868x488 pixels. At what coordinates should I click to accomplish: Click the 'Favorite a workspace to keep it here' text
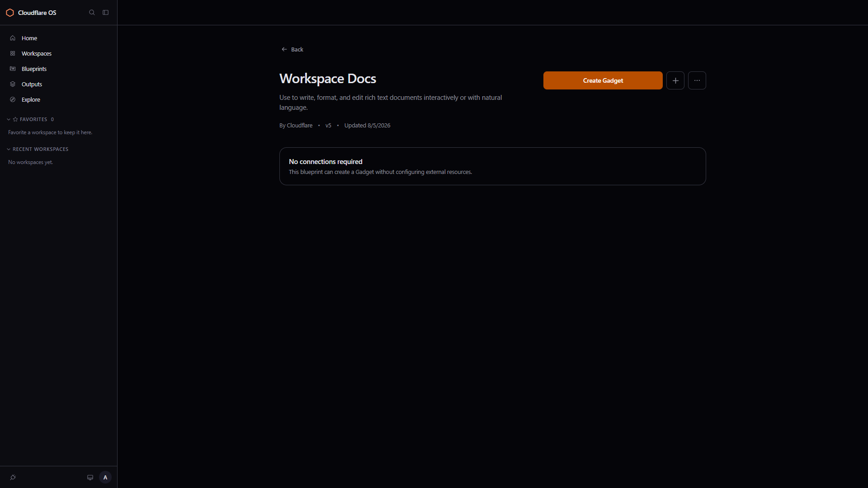pos(50,132)
